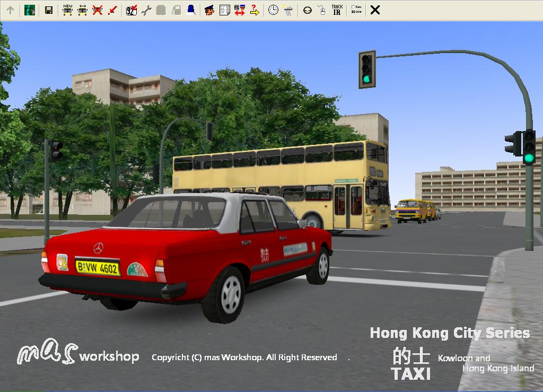Viewport: 543px width, 392px height.
Task: Switch between buses using arrow-bus icon
Action: click(82, 11)
